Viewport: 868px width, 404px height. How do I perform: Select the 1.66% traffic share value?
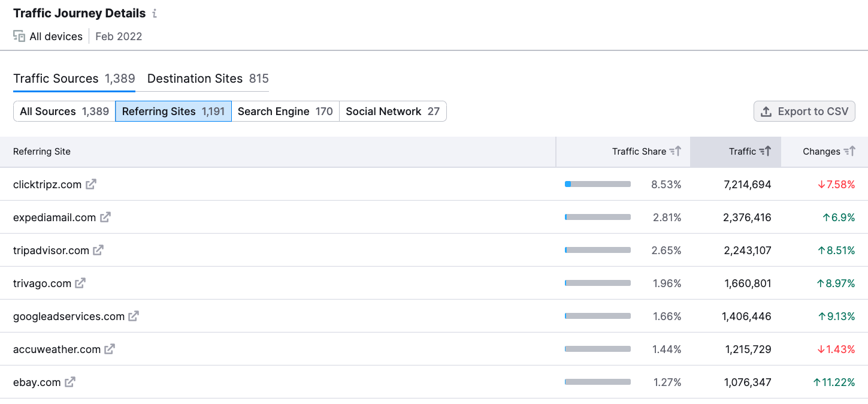pyautogui.click(x=667, y=316)
